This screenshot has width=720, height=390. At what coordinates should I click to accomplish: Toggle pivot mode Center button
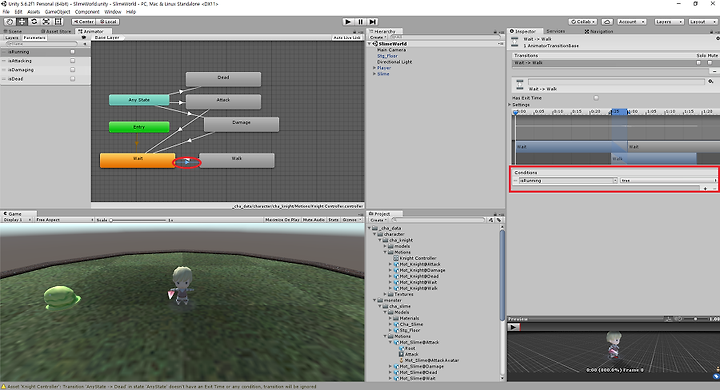click(83, 22)
